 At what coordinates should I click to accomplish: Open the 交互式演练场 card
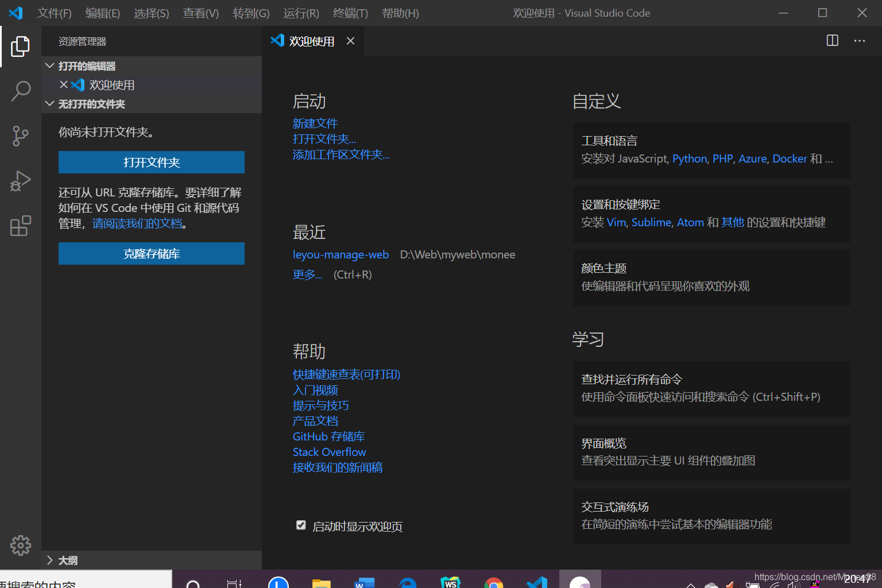(711, 516)
